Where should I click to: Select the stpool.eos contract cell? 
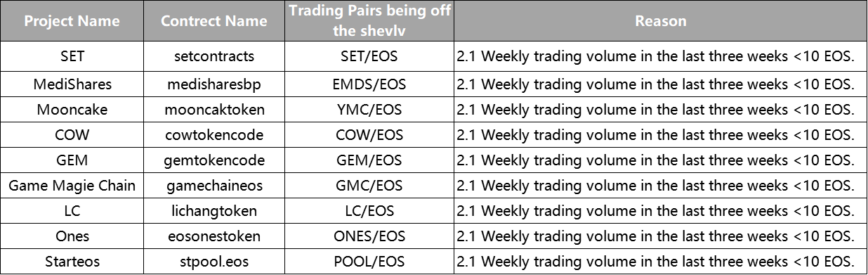pyautogui.click(x=214, y=261)
